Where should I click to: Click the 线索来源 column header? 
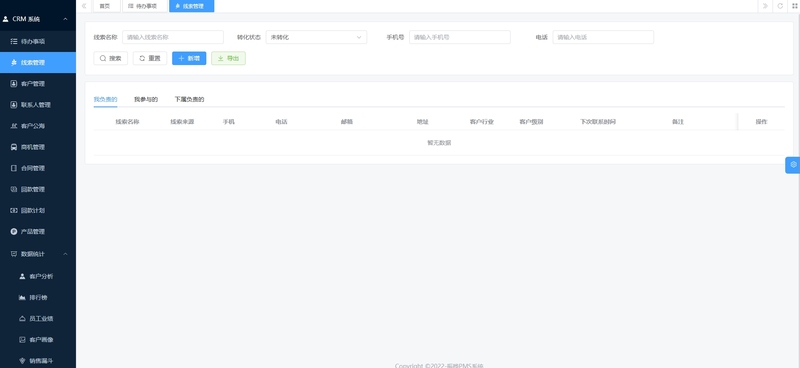pyautogui.click(x=182, y=122)
